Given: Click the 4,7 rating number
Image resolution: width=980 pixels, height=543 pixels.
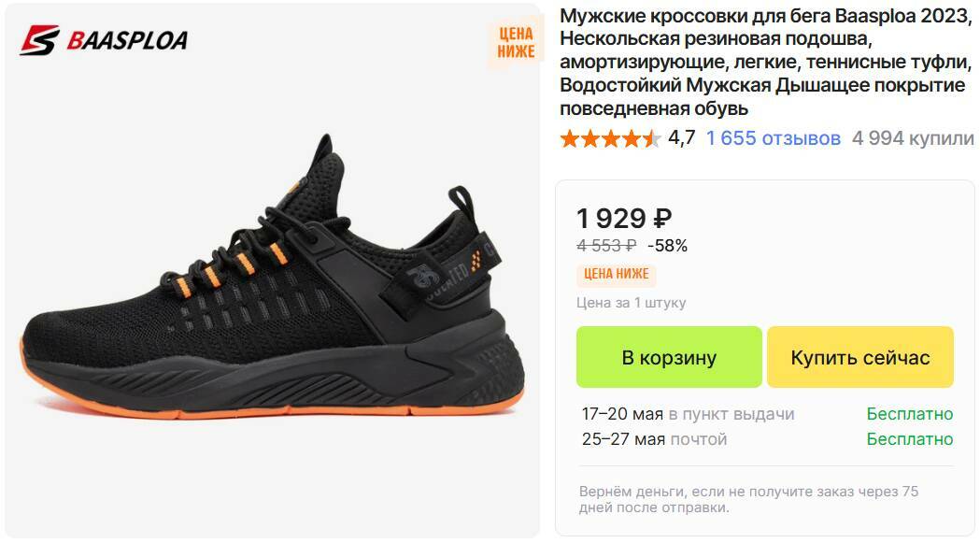Looking at the screenshot, I should [x=681, y=138].
